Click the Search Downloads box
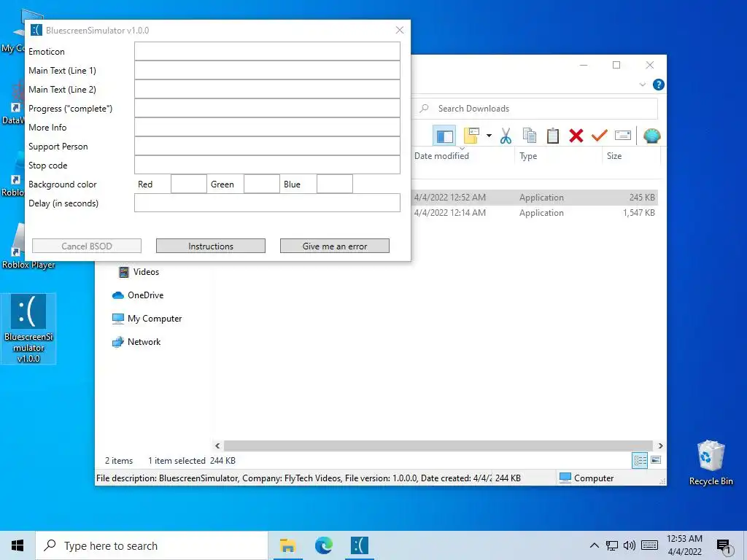The image size is (747, 560). 535,109
